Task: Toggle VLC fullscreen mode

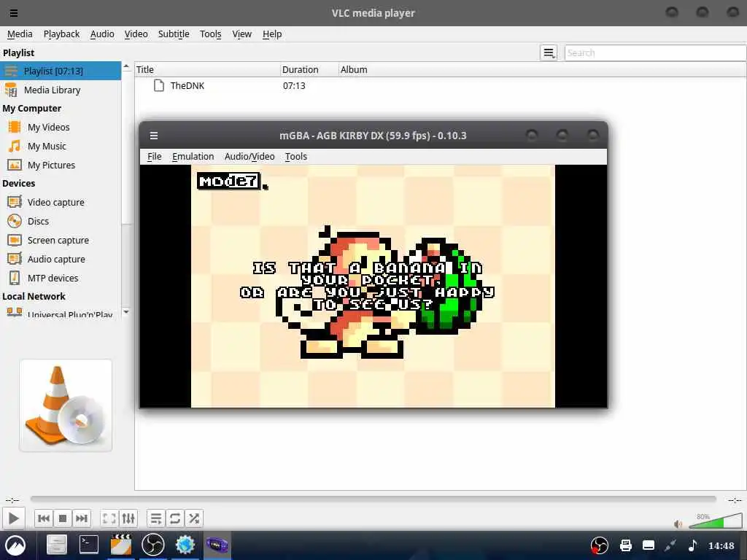Action: coord(109,518)
